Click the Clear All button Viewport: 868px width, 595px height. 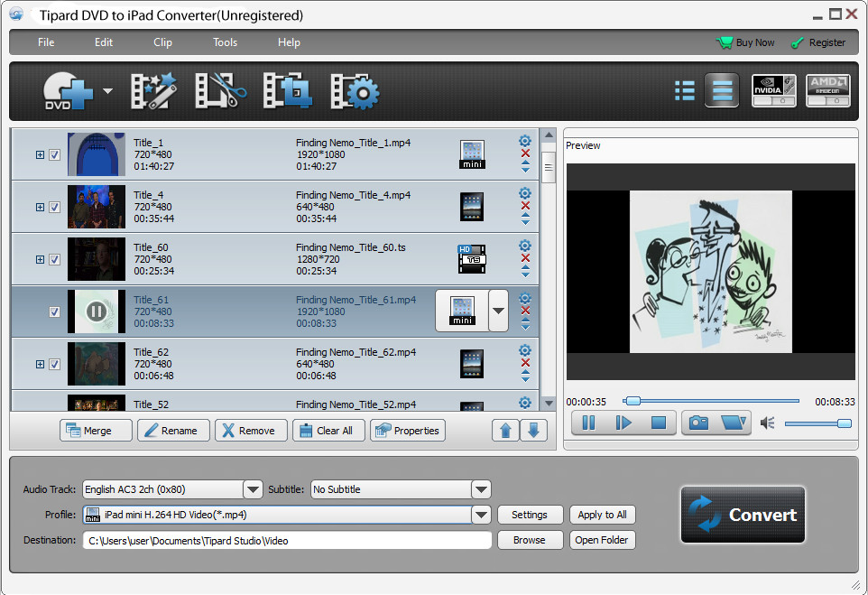[x=328, y=431]
